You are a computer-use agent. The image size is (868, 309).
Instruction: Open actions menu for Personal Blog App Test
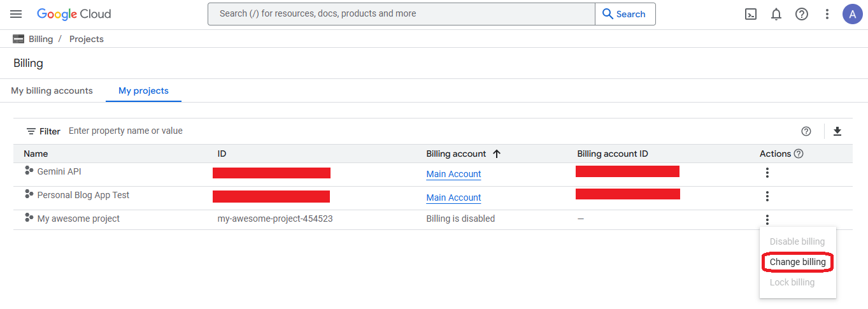pyautogui.click(x=767, y=196)
